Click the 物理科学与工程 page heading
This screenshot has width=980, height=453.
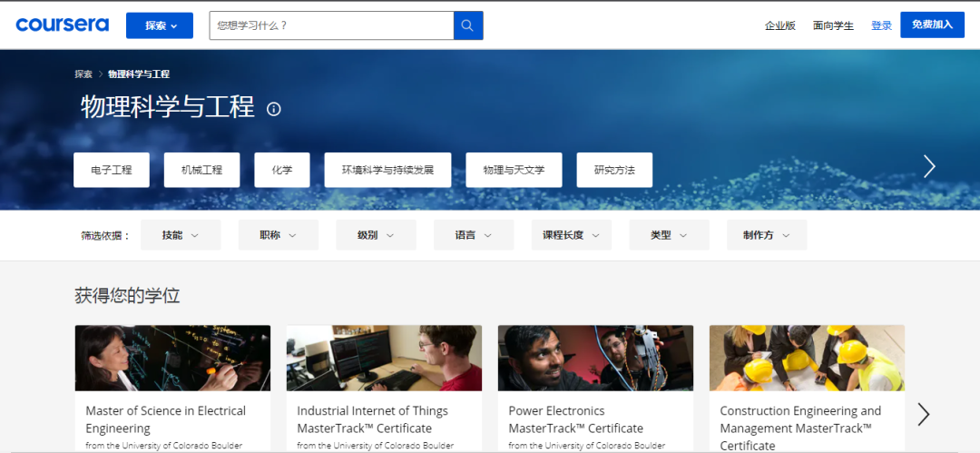click(x=168, y=107)
